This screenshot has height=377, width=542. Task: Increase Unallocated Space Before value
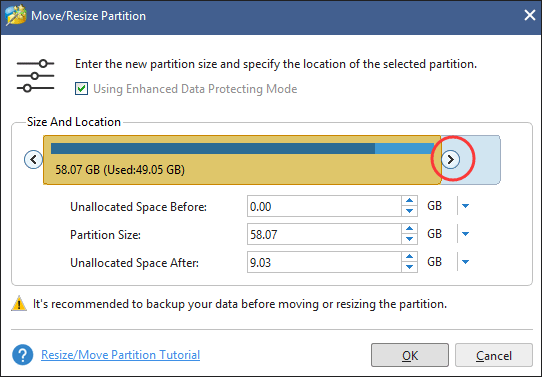pos(410,201)
